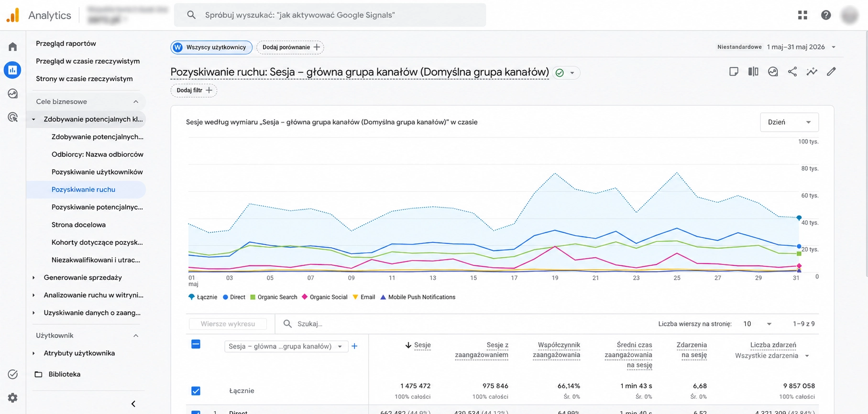Click the Wiersze wykresu field
The height and width of the screenshot is (414, 868).
coord(228,324)
